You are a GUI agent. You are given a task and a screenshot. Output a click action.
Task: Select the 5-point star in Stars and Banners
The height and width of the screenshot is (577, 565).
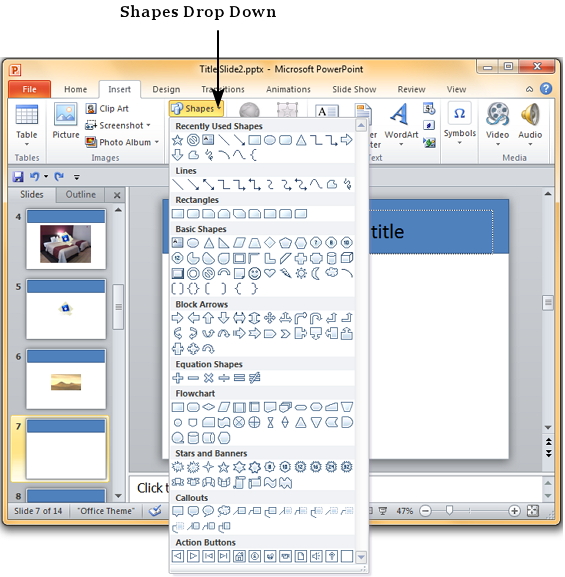[223, 467]
